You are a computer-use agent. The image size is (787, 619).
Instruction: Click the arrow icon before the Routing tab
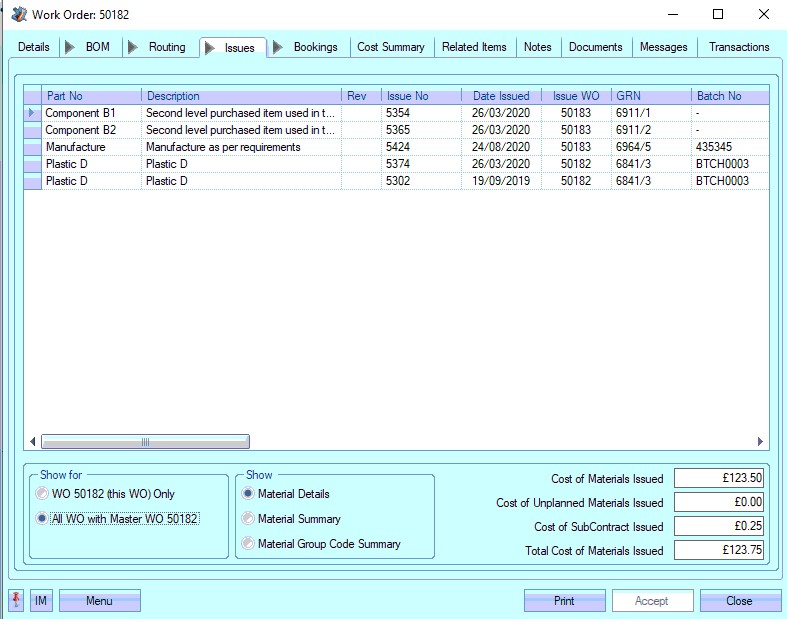(x=133, y=47)
